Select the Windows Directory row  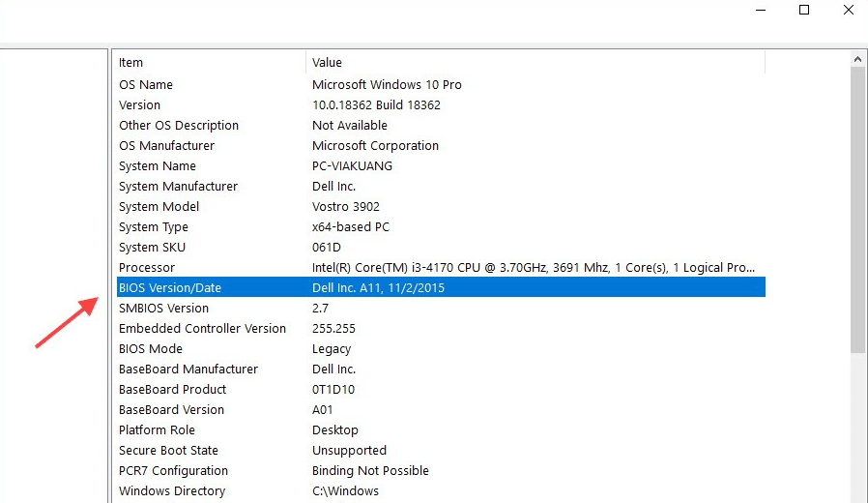441,490
